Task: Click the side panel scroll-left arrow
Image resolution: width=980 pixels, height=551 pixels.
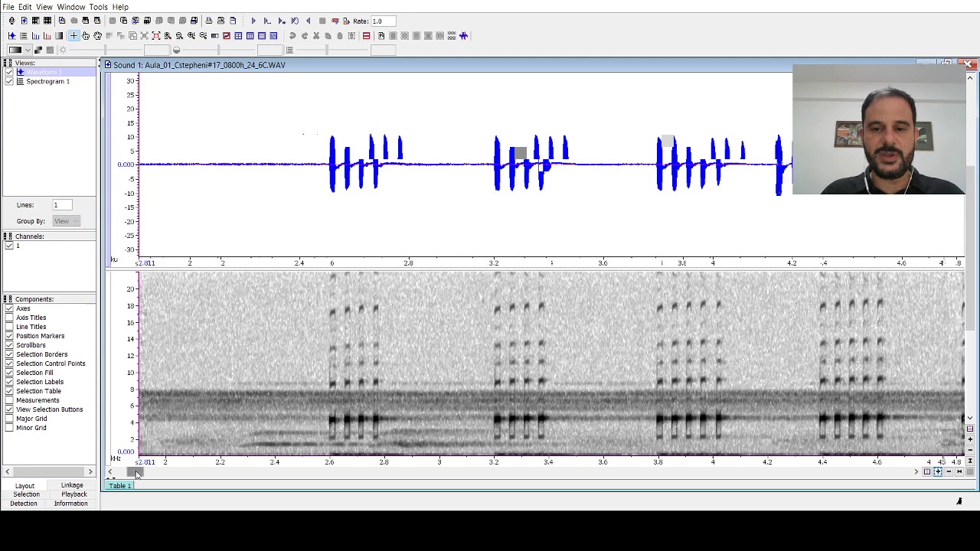Action: (7, 471)
